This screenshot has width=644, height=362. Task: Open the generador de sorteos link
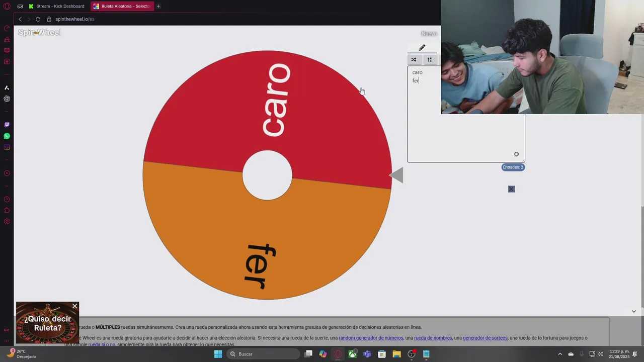pyautogui.click(x=485, y=338)
